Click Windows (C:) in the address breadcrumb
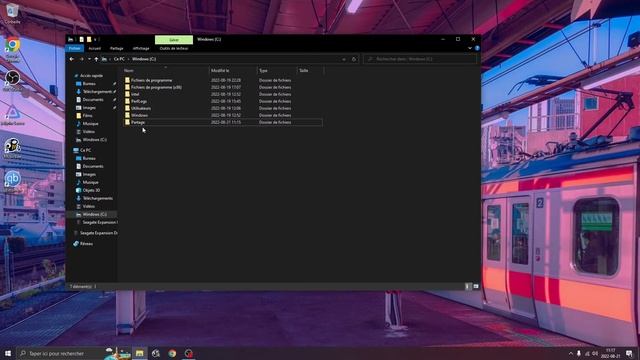This screenshot has width=640, height=360. pos(144,59)
